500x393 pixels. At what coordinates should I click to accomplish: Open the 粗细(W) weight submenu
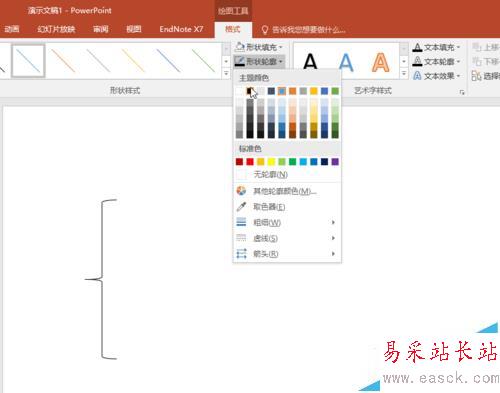(x=287, y=223)
